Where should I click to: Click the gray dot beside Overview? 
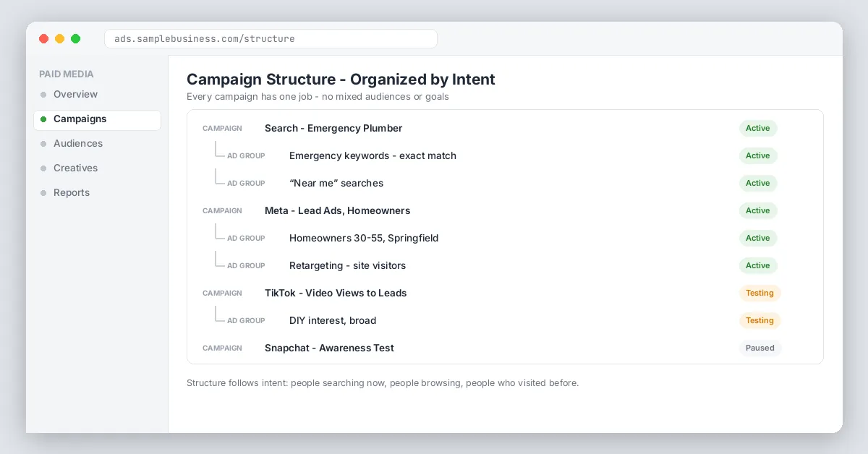pyautogui.click(x=43, y=95)
